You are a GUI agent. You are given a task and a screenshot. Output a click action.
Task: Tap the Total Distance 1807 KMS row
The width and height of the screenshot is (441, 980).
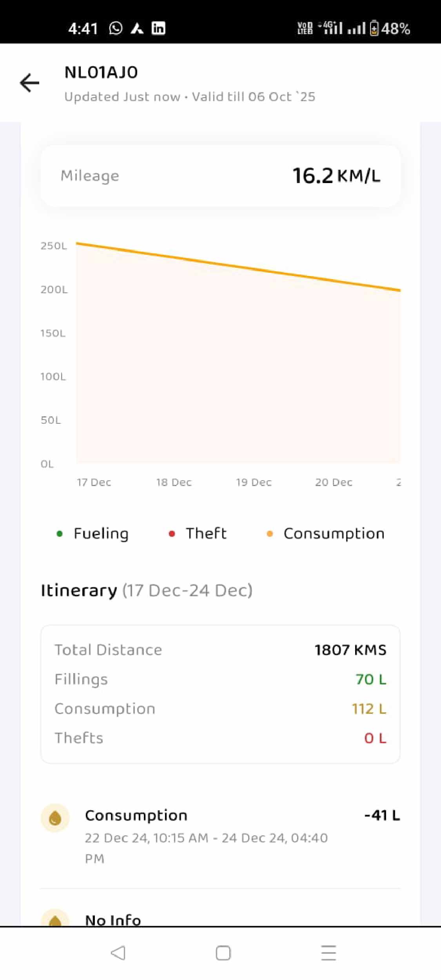[220, 650]
